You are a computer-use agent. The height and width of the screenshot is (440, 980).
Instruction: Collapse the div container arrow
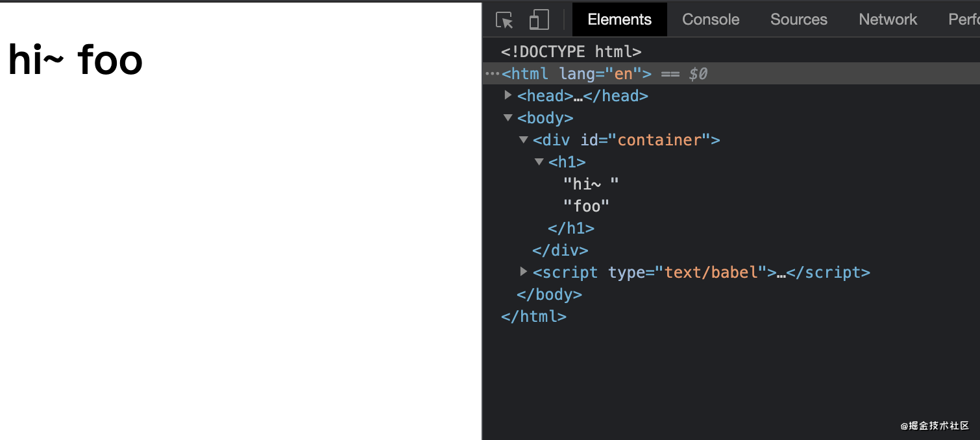pyautogui.click(x=524, y=140)
